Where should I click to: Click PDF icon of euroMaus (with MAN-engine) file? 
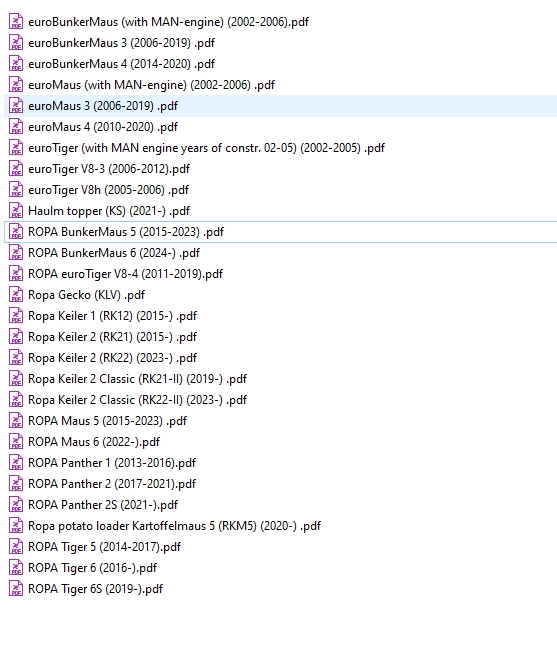point(16,85)
